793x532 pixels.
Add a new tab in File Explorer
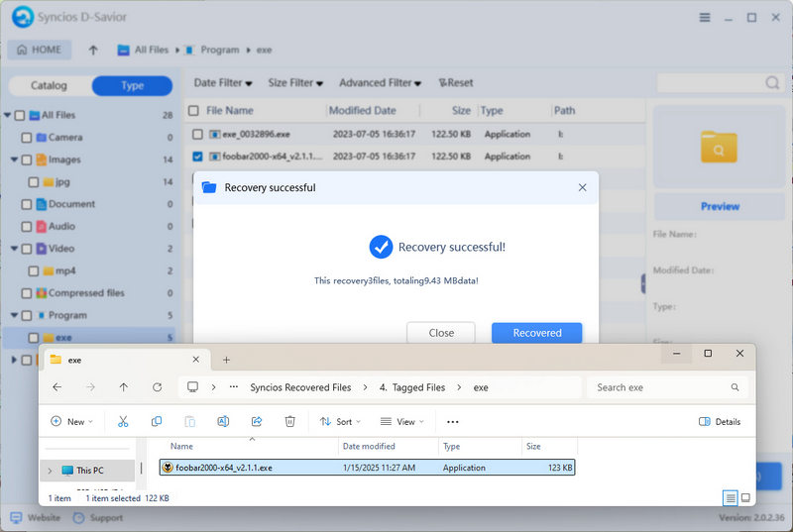pyautogui.click(x=227, y=360)
